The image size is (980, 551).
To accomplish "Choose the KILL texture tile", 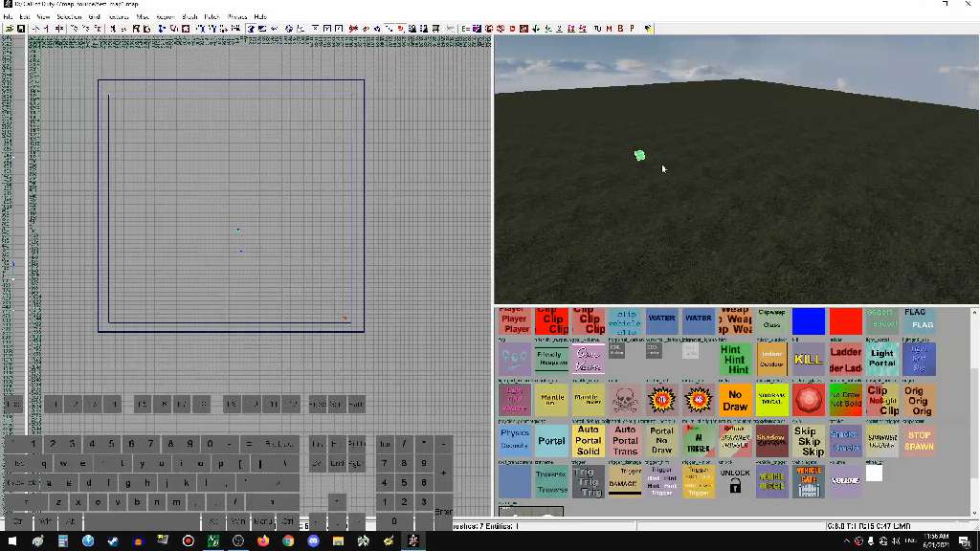I will click(x=809, y=360).
